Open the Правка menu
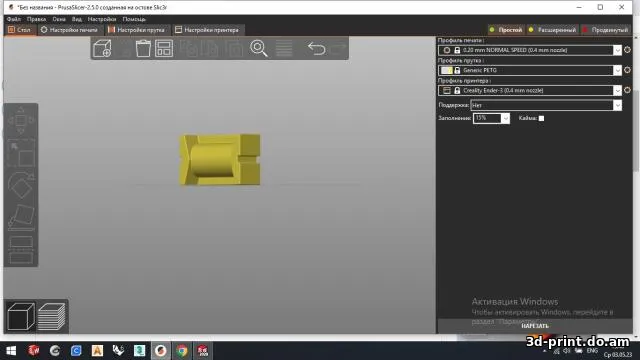The image size is (640, 360). [36, 19]
